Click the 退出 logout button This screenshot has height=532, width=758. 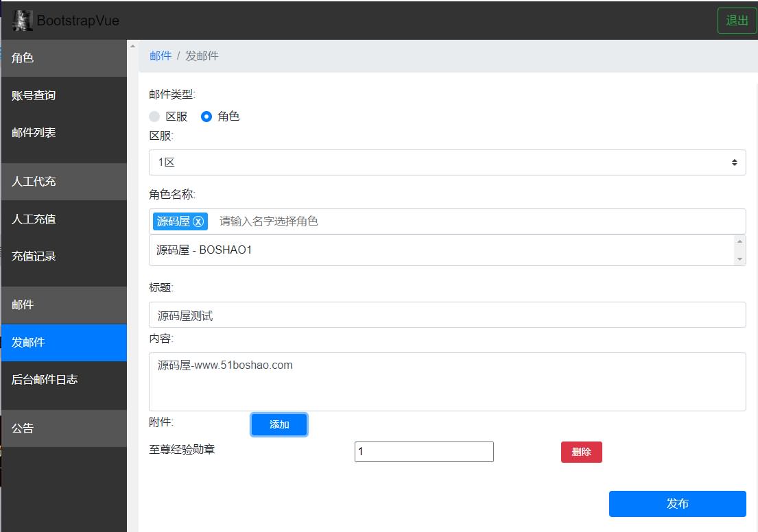click(x=737, y=21)
